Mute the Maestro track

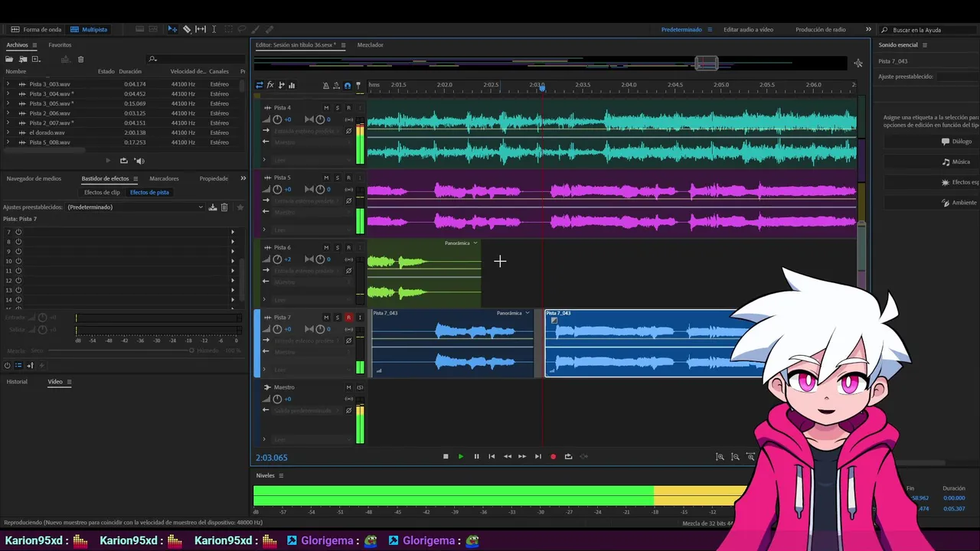pos(348,387)
